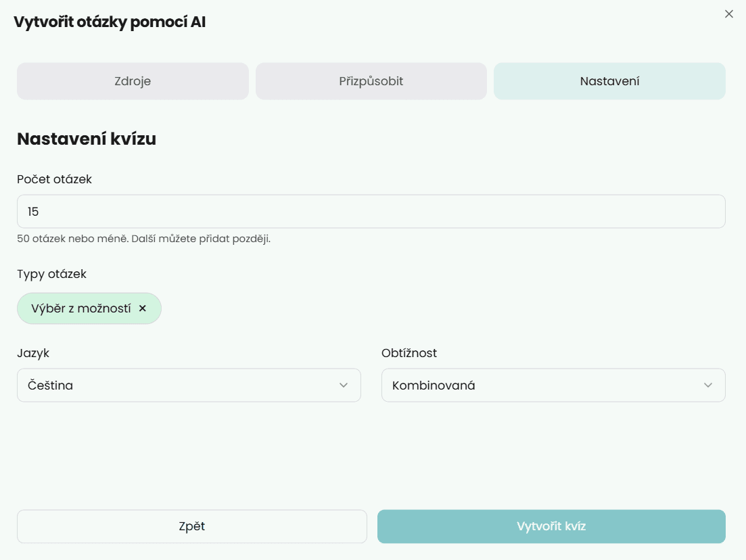Click the Počet otázek label
The image size is (746, 560).
(54, 179)
